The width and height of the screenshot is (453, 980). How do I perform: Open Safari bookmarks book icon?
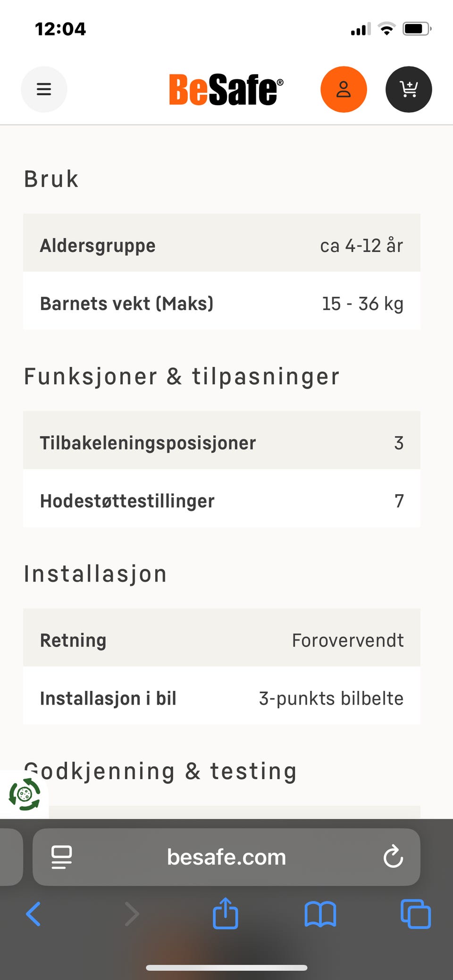pos(320,914)
